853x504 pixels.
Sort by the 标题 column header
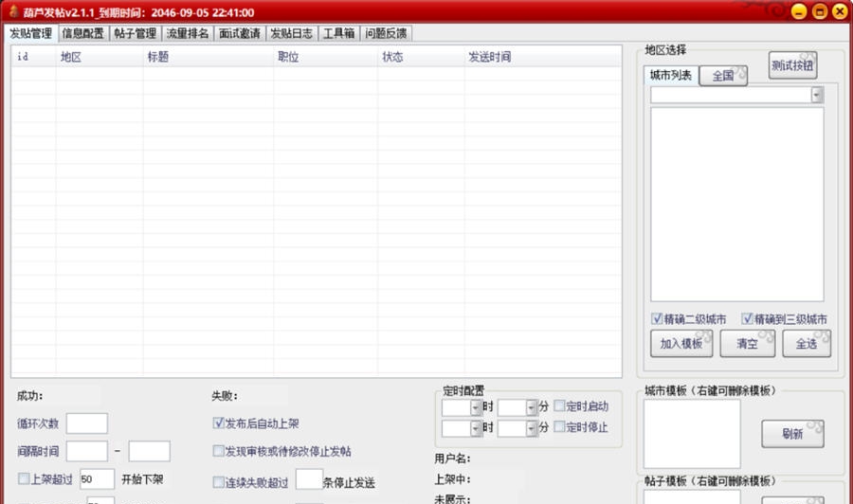pos(208,57)
